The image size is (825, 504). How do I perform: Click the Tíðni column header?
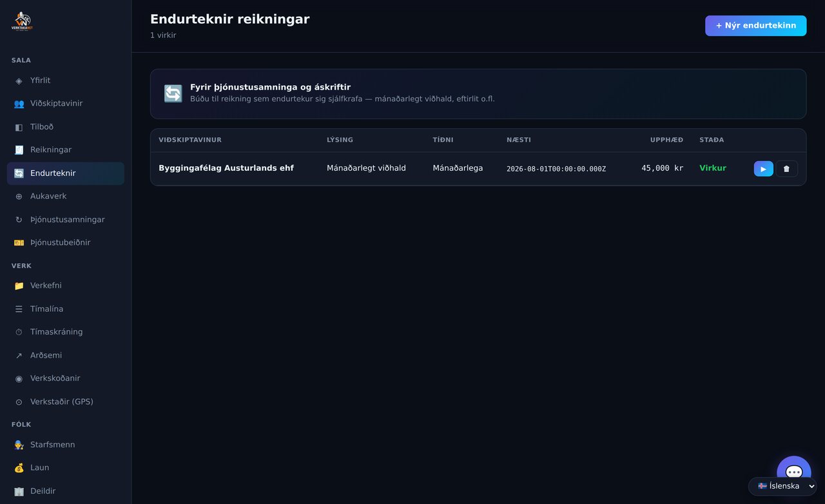tap(443, 140)
